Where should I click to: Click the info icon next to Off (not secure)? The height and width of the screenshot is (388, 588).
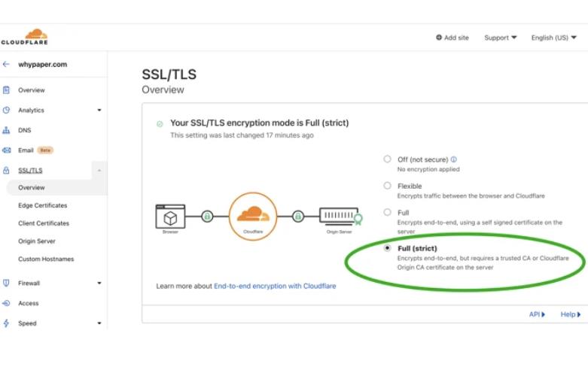pyautogui.click(x=454, y=159)
